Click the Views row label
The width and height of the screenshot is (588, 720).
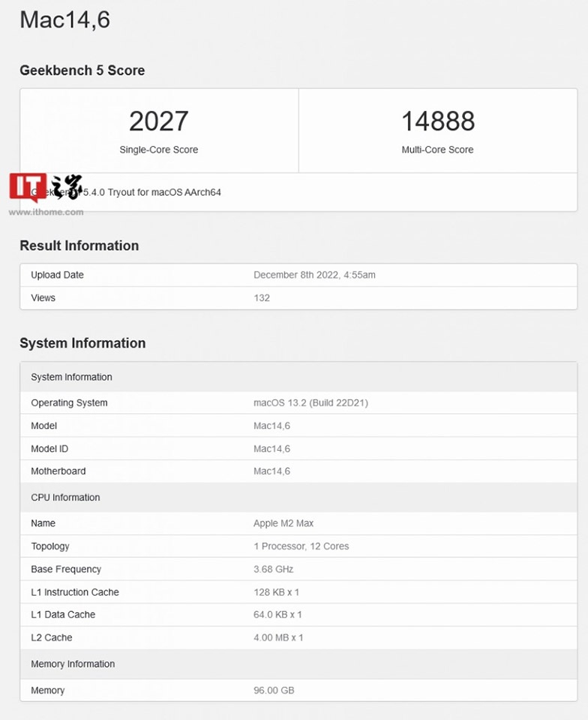[43, 298]
